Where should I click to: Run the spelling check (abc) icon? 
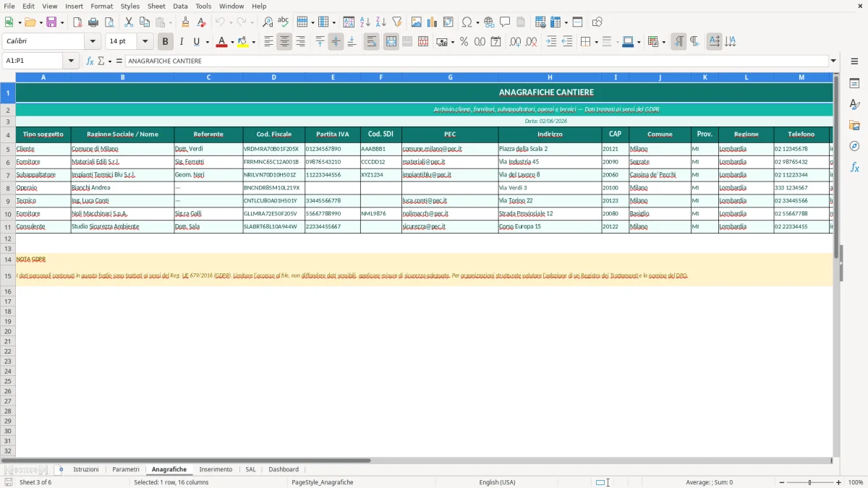click(x=283, y=22)
